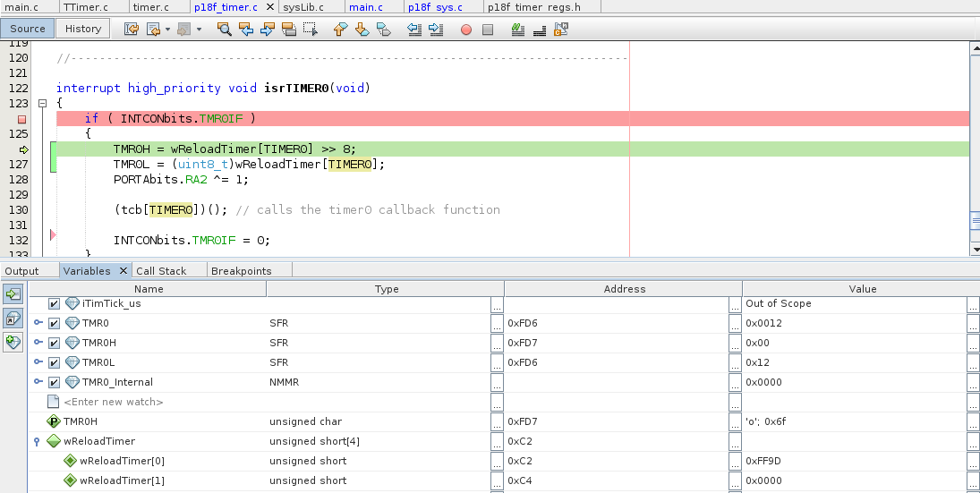Click editor vertical scrollbar up arrow
980x493 pixels.
coord(975,48)
